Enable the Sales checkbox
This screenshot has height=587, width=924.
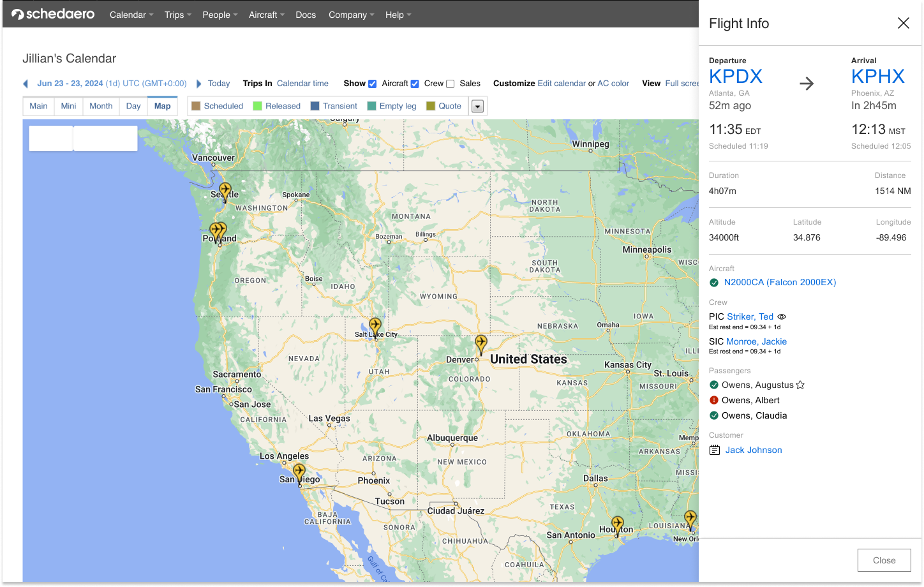tap(451, 84)
